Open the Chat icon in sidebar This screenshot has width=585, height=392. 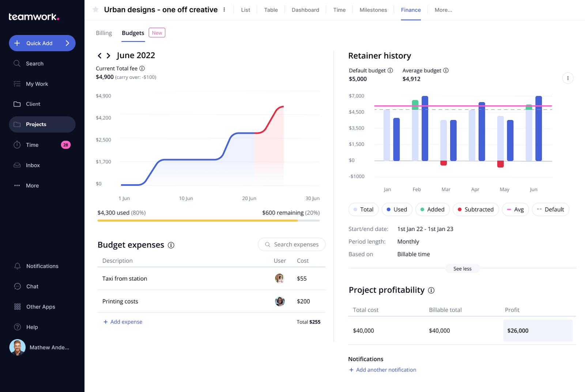(x=17, y=286)
